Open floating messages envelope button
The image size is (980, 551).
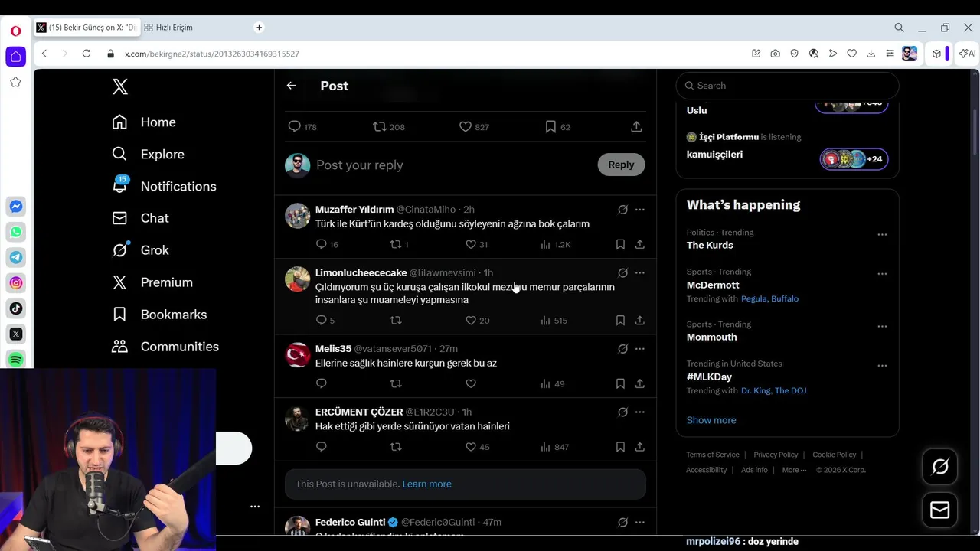click(940, 510)
